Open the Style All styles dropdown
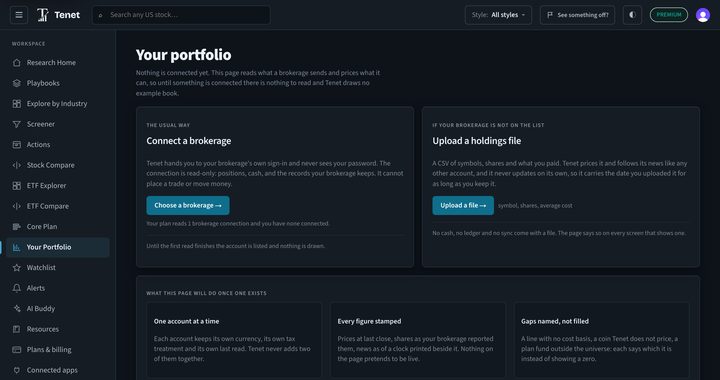Viewport: 720px width, 380px height. pos(498,15)
